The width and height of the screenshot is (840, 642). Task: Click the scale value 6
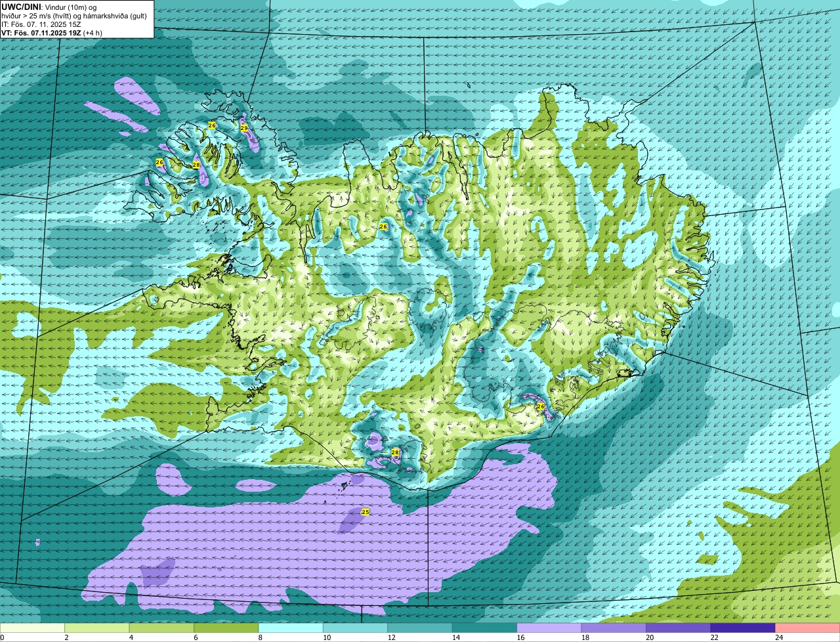194,637
